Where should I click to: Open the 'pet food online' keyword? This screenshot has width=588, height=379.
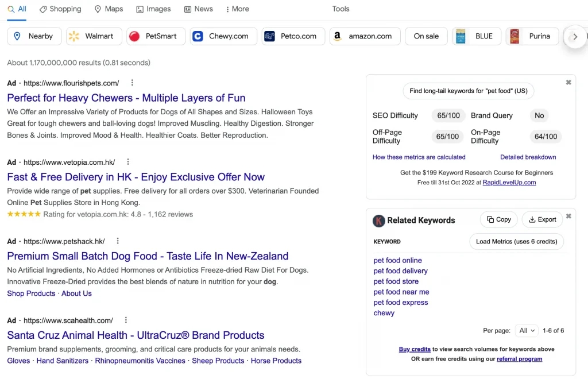(397, 261)
